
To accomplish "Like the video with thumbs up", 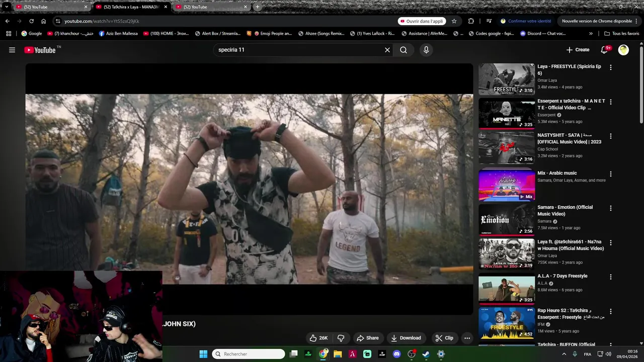I will pyautogui.click(x=318, y=338).
